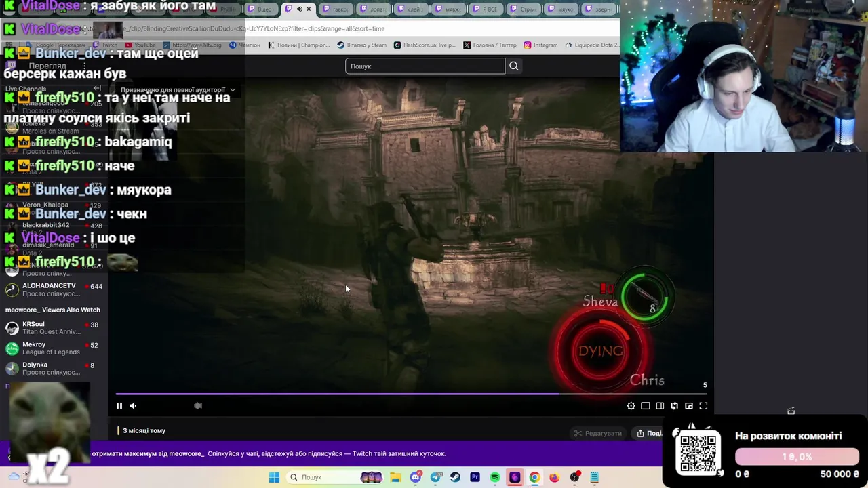
Task: Open the YouTube bookmark
Action: (140, 45)
